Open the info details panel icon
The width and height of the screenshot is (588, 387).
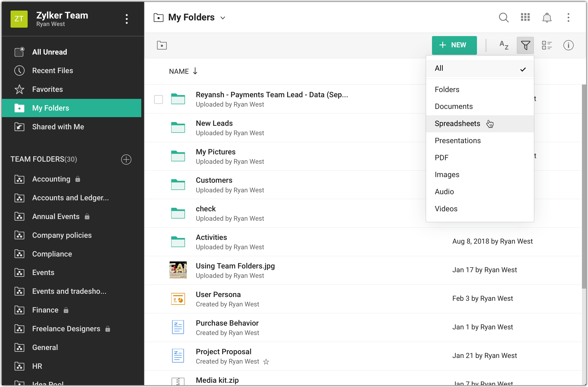568,45
